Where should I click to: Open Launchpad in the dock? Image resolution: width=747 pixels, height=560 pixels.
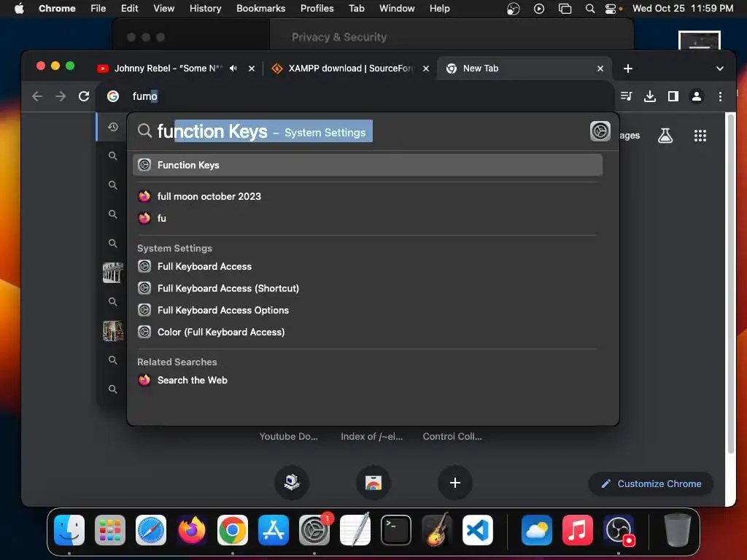pos(110,530)
